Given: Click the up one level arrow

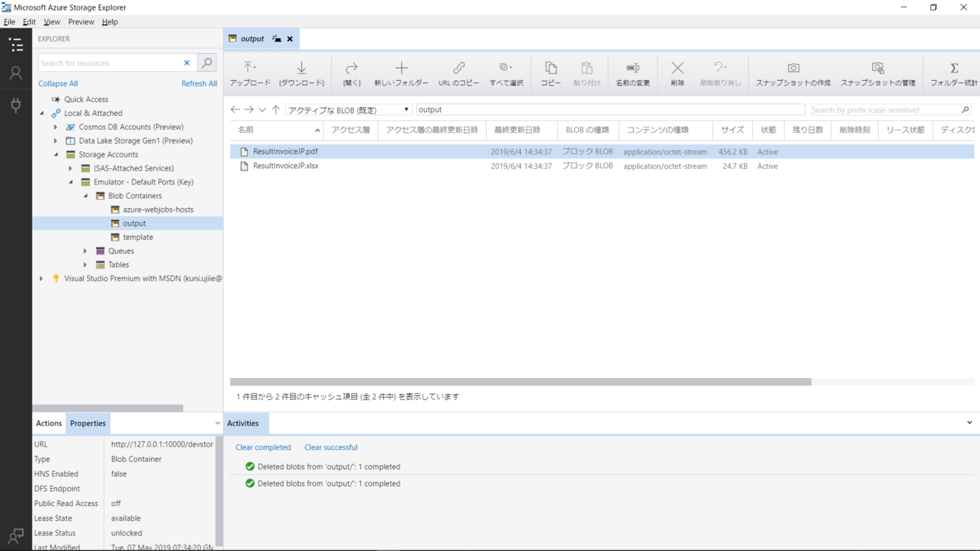Looking at the screenshot, I should 276,109.
